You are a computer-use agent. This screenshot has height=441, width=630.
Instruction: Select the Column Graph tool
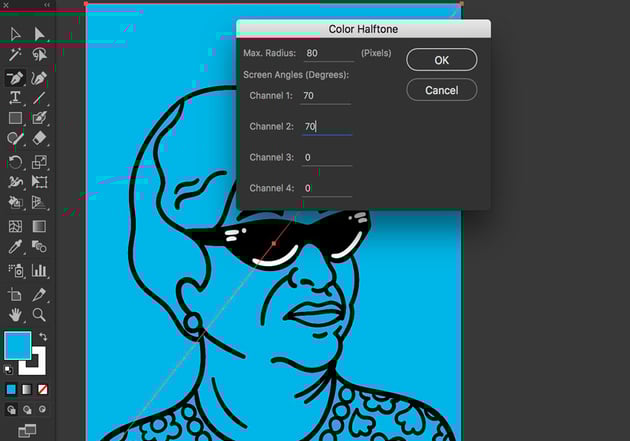[39, 271]
